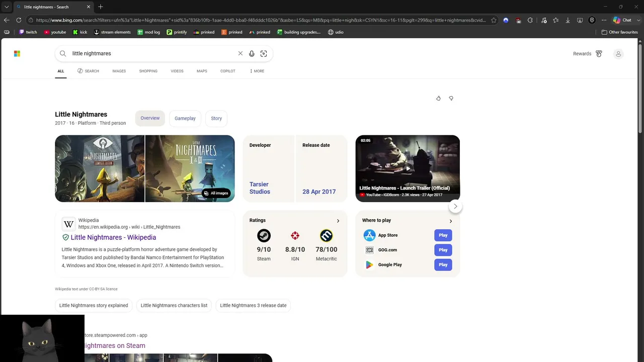The image size is (644, 362).
Task: Open the Tarsier Studios developer link
Action: tap(260, 188)
